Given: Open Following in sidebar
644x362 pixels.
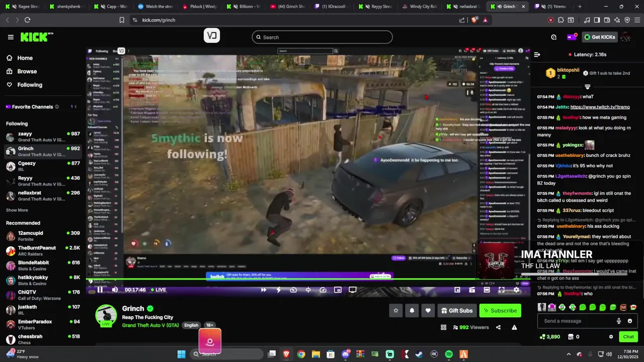Looking at the screenshot, I should [x=43, y=85].
